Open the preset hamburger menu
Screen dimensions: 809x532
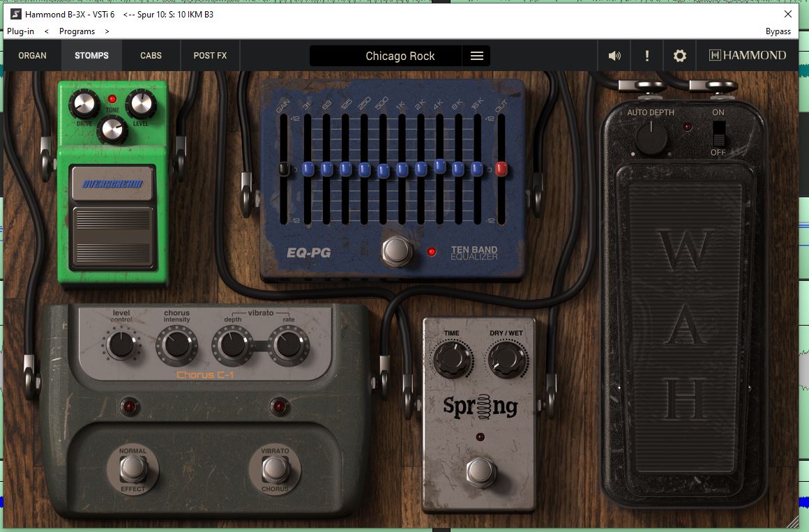coord(477,56)
